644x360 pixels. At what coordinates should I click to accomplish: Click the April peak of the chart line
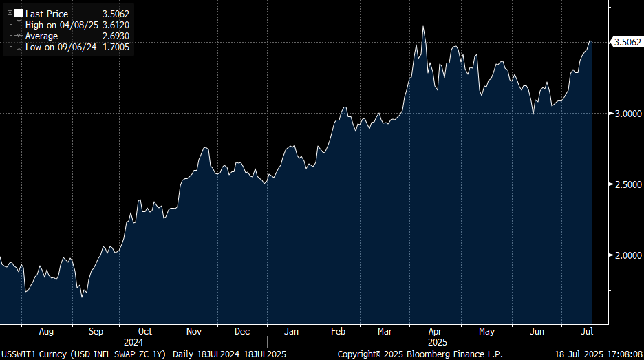[x=423, y=27]
